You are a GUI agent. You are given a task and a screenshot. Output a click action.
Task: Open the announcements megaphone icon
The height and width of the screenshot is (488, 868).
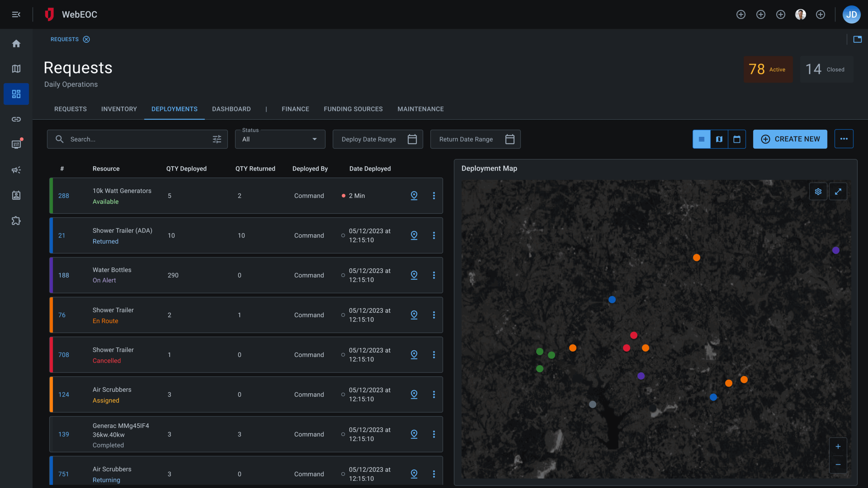click(x=16, y=170)
